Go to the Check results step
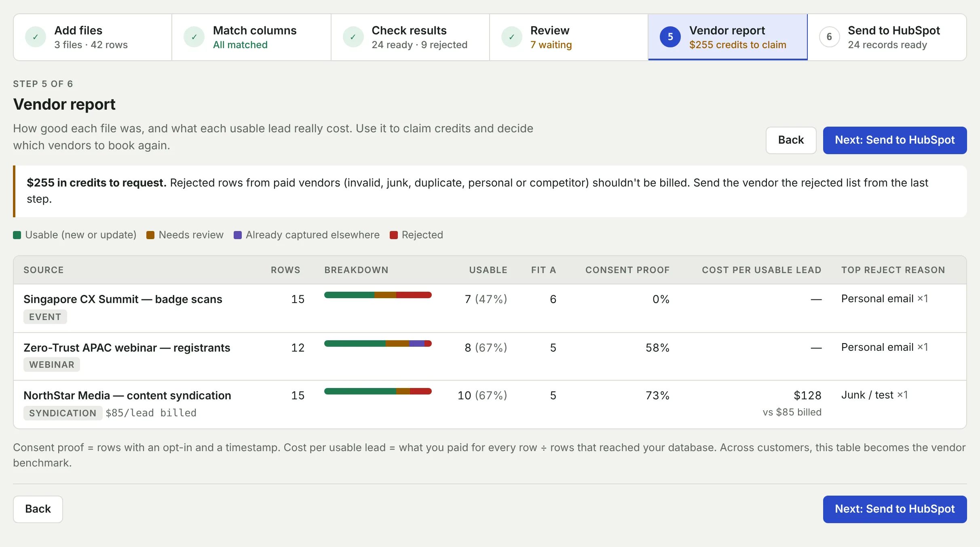The image size is (980, 547). 410,37
